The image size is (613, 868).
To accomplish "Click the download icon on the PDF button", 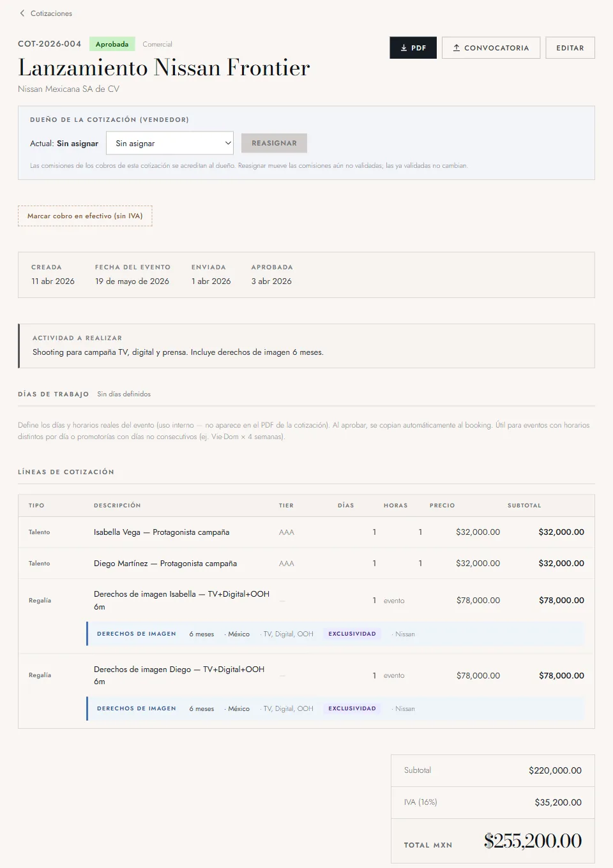I will [404, 48].
